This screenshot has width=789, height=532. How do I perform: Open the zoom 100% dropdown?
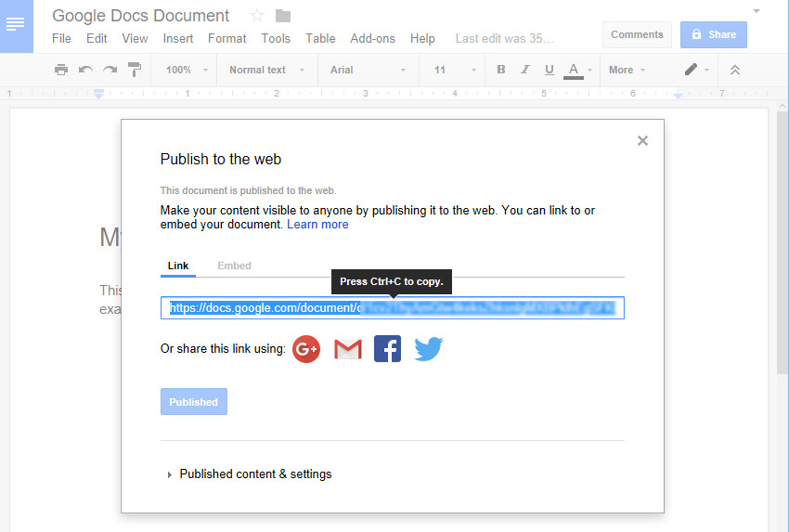tap(187, 70)
